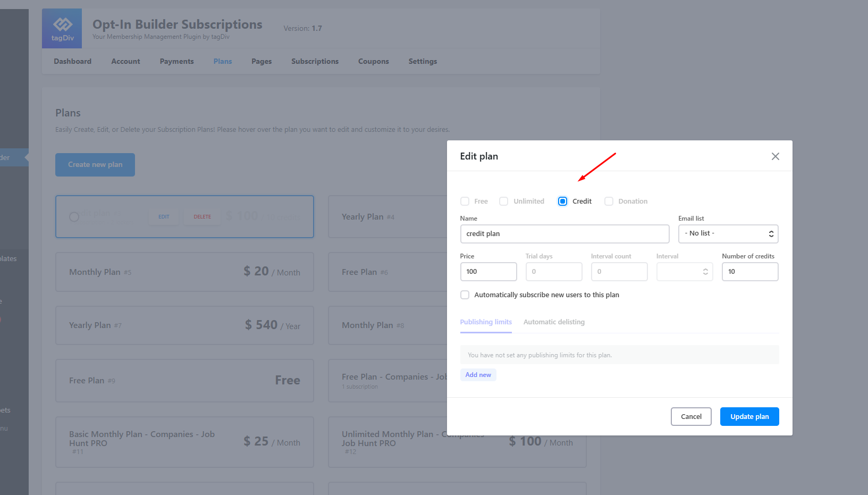Open the Subscriptions tab
The width and height of the screenshot is (868, 495).
(315, 62)
